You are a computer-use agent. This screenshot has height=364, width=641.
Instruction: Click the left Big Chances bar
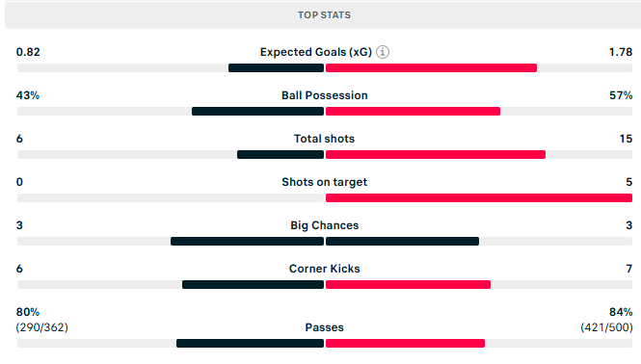click(x=247, y=241)
